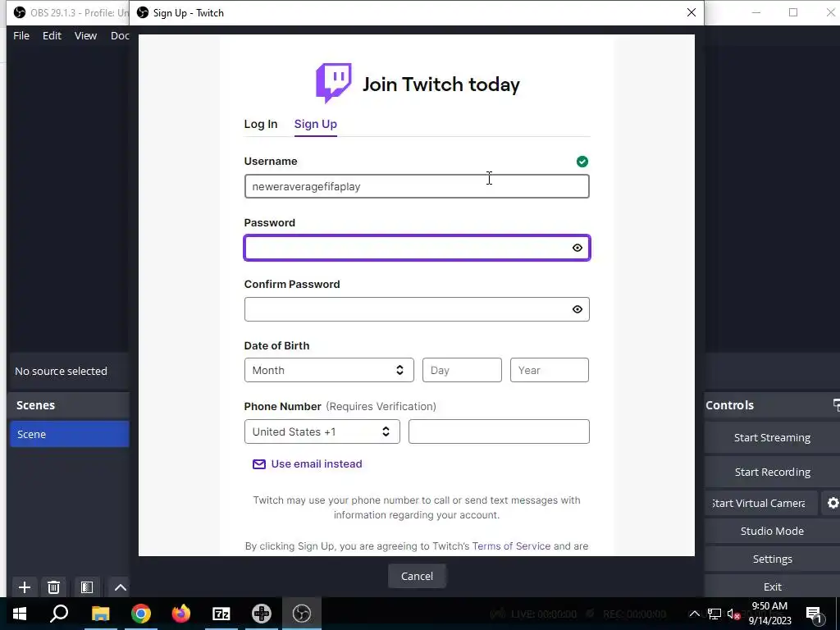The height and width of the screenshot is (630, 840).
Task: Click the Year field for Date of Birth
Action: [x=549, y=370]
